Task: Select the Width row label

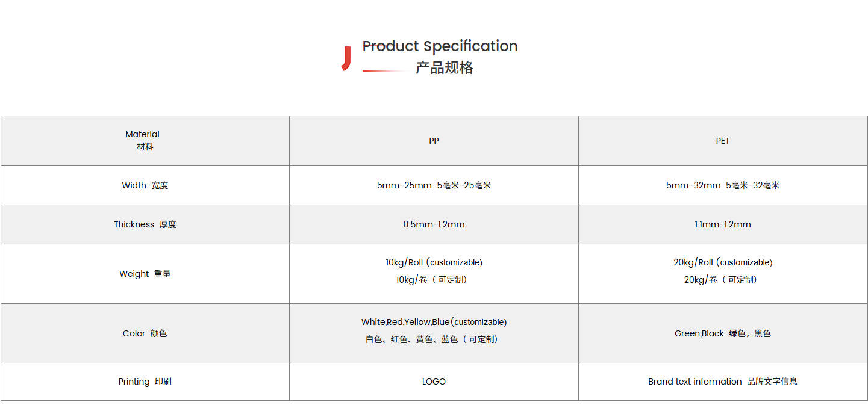Action: pos(145,185)
